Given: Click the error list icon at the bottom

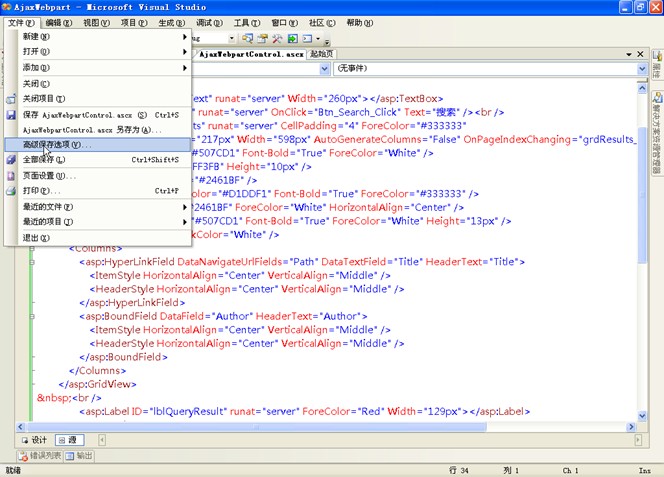Looking at the screenshot, I should tap(23, 456).
